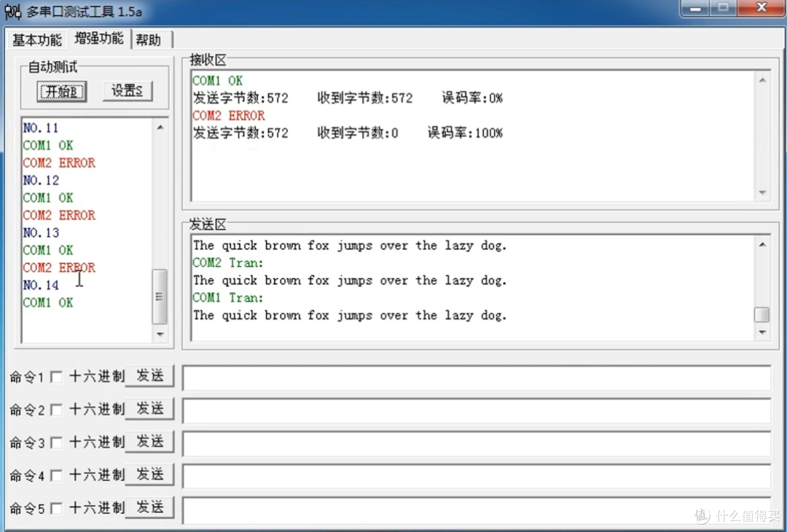Focus the 命令1 text input field
Screen dimensions: 787x532
(477, 378)
